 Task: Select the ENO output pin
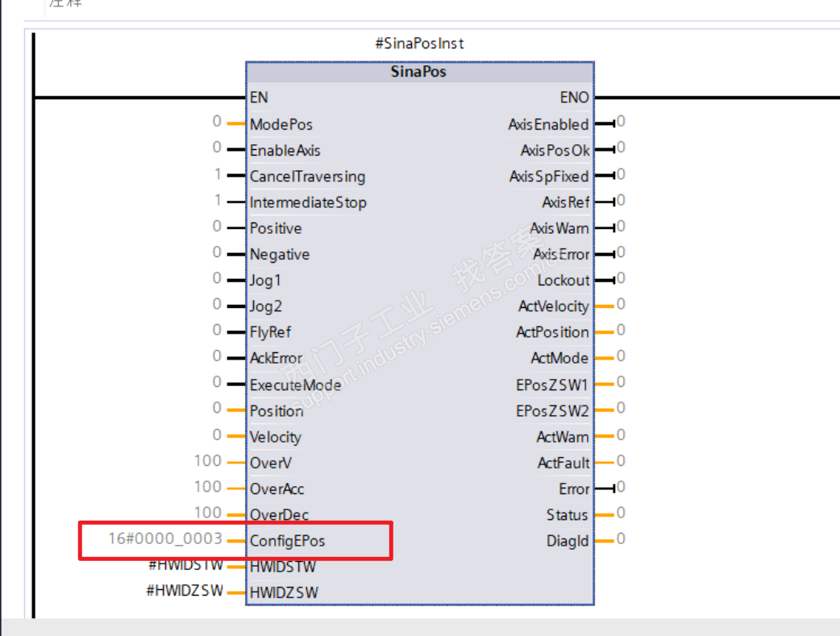(x=574, y=98)
